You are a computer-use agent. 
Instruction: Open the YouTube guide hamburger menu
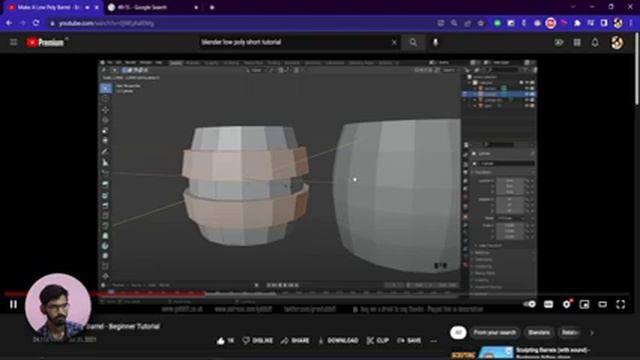(x=13, y=42)
